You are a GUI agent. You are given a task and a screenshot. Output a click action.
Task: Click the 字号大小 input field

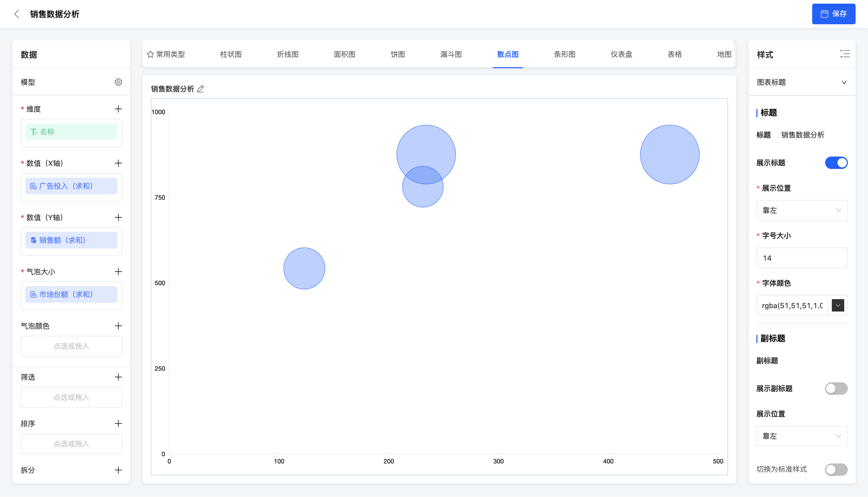[x=801, y=258]
